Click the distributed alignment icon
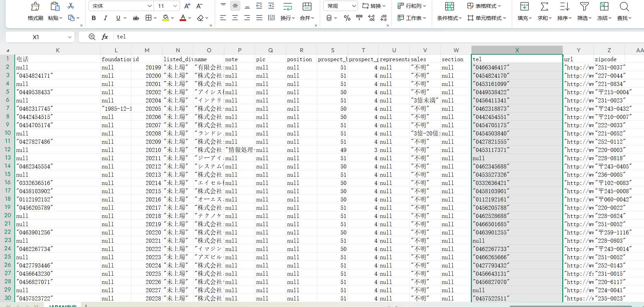This screenshot has width=644, height=307. click(x=271, y=18)
